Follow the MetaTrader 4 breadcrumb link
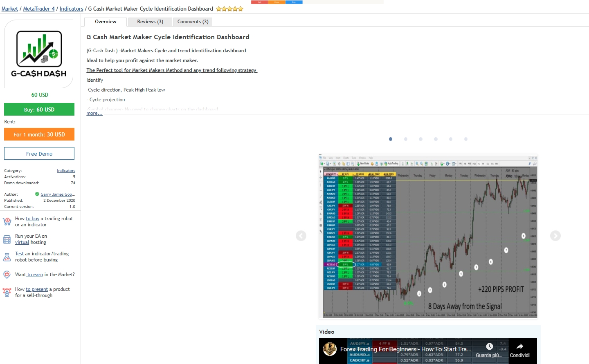The width and height of the screenshot is (589, 364). pos(39,9)
